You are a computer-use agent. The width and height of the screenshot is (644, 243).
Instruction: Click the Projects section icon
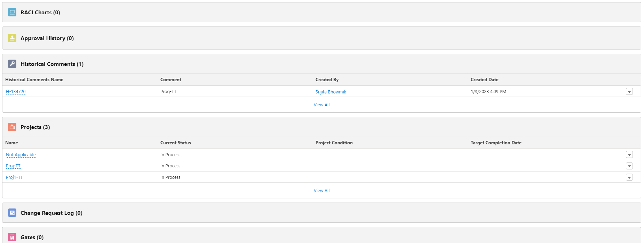click(12, 127)
